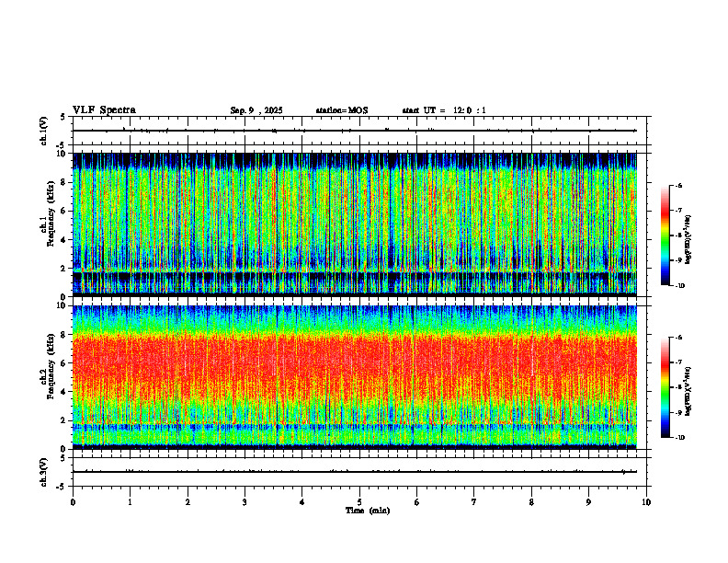Screen dimensions: 728x563
Task: Click the ch.1(V) waveform strip
Action: pos(359,131)
